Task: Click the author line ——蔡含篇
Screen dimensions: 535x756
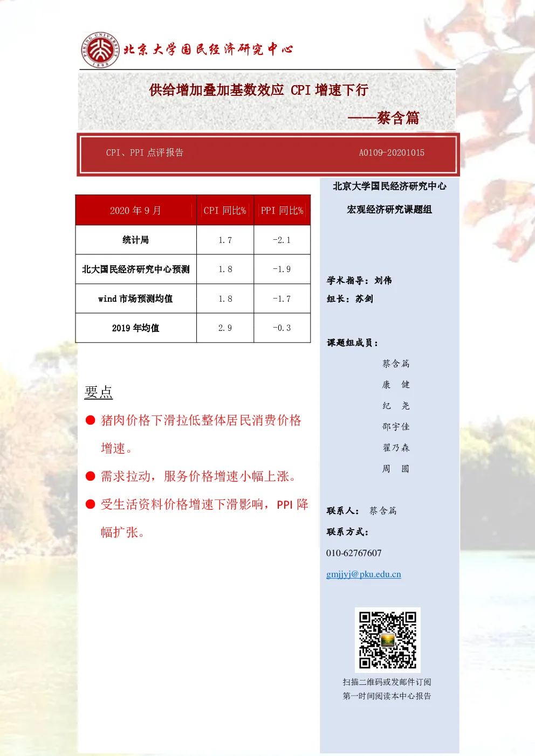Action: coord(383,117)
